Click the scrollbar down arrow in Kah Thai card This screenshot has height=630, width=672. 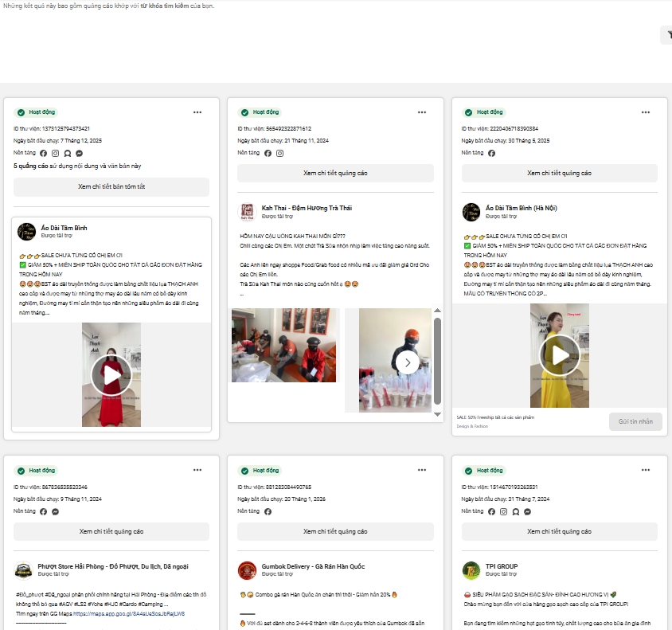coord(436,414)
